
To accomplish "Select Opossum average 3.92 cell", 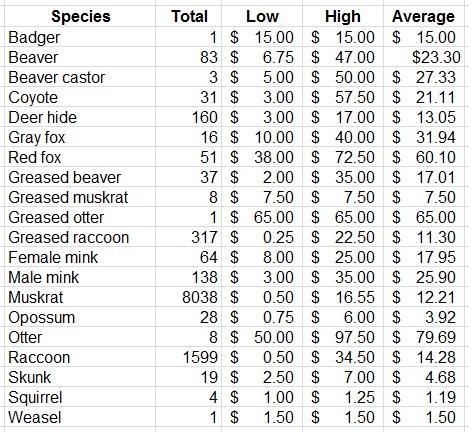I will click(423, 317).
